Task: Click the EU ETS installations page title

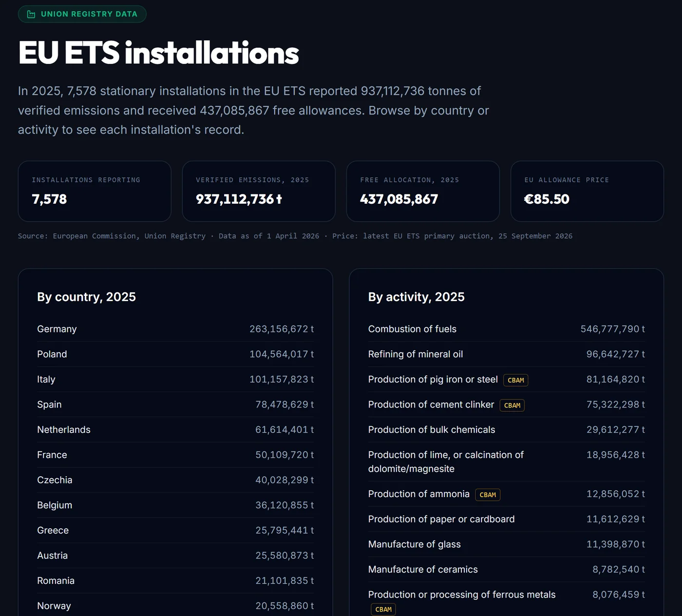Action: pos(158,53)
